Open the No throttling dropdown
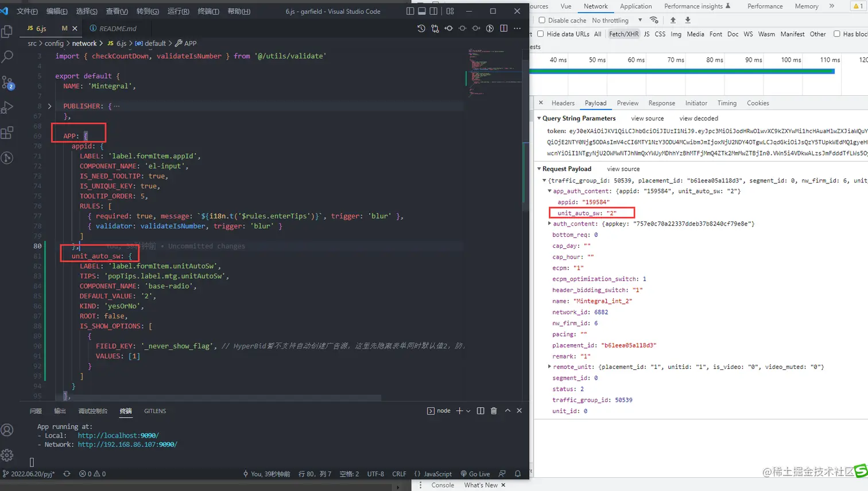This screenshot has height=491, width=868. [617, 20]
